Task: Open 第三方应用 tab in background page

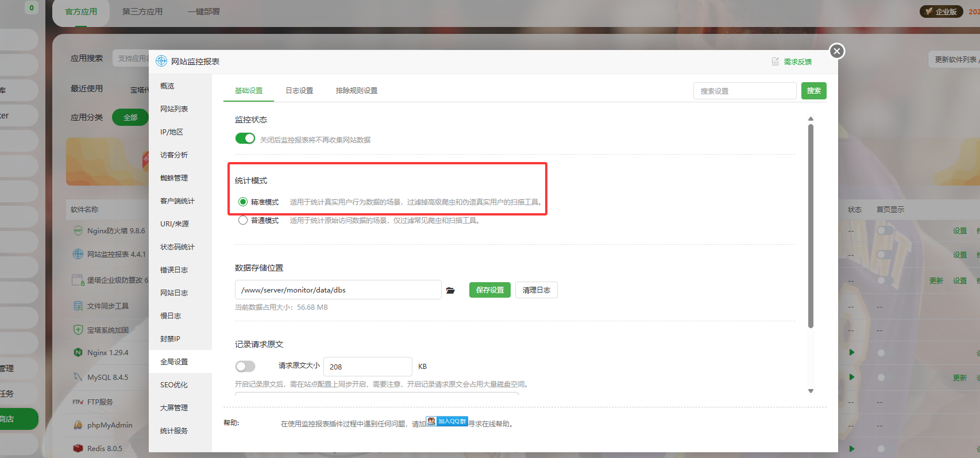Action: point(142,11)
